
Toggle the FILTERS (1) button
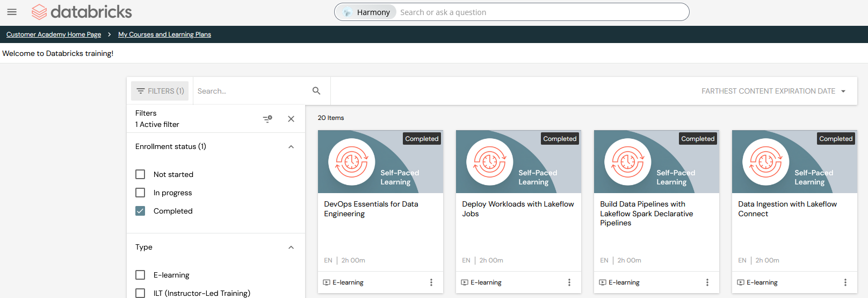coord(160,91)
